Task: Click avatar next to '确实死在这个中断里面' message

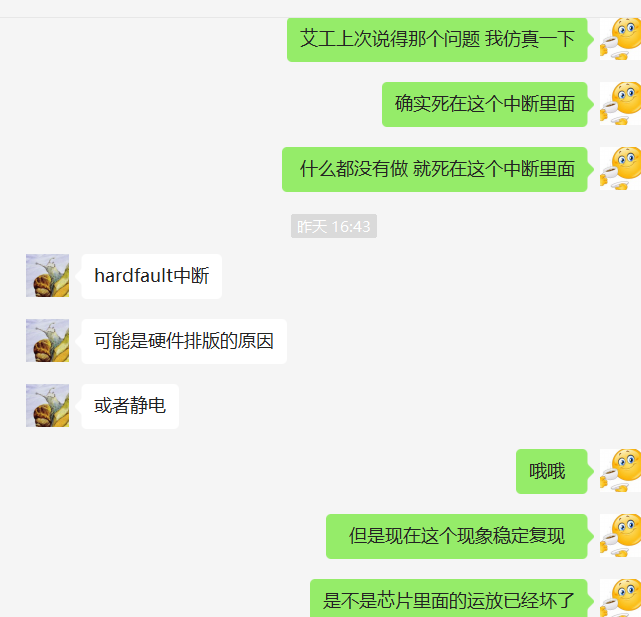Action: (x=620, y=104)
